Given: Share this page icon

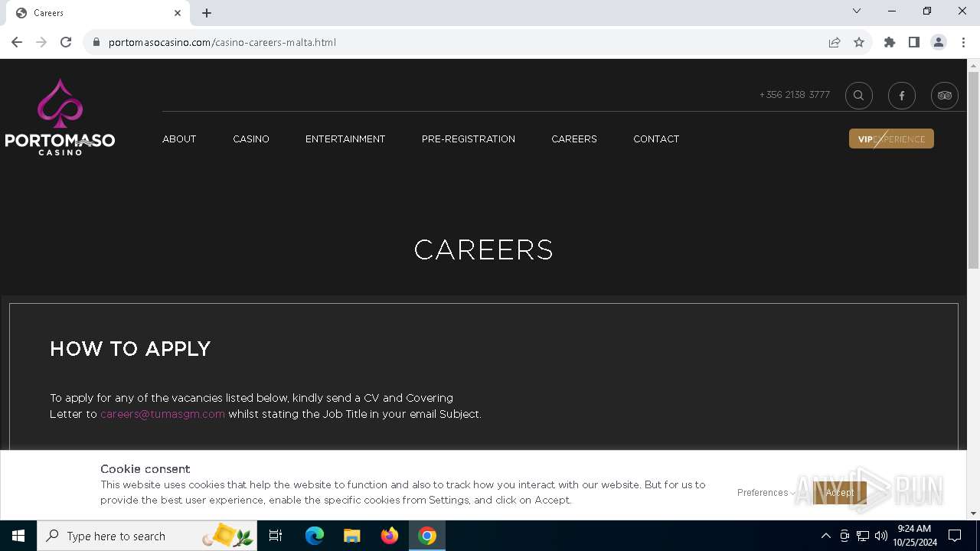Looking at the screenshot, I should click(835, 42).
